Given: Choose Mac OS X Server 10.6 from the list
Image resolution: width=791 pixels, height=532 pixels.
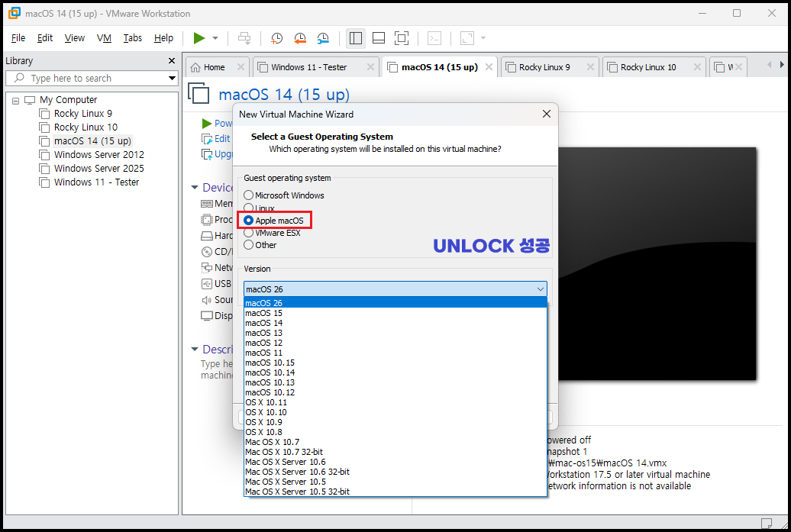Looking at the screenshot, I should [395, 462].
